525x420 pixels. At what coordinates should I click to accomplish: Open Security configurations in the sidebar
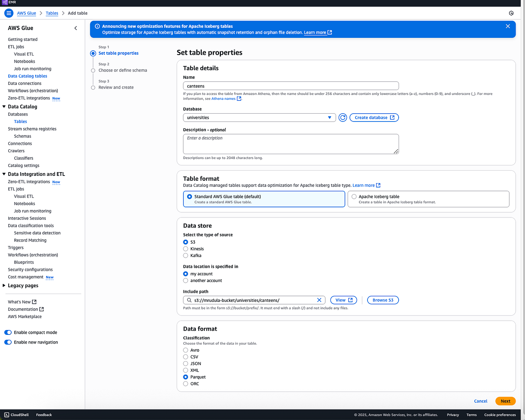30,270
